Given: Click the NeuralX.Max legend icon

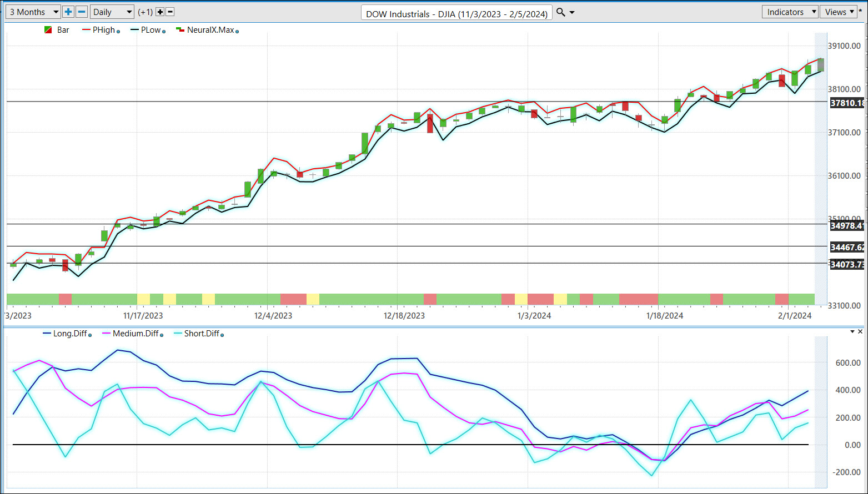Looking at the screenshot, I should tap(180, 30).
